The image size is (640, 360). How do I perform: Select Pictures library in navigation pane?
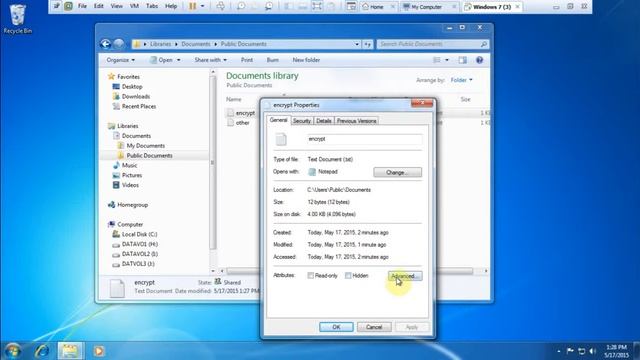coord(132,175)
